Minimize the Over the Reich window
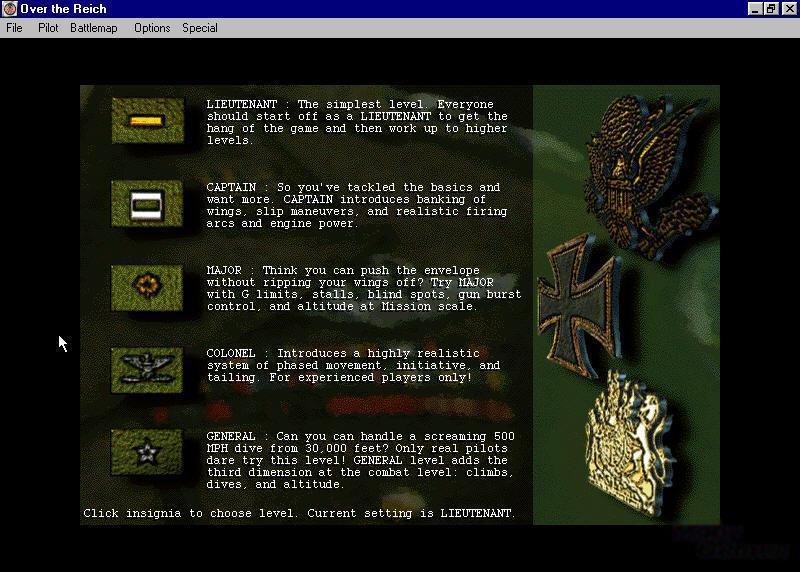 tap(755, 9)
